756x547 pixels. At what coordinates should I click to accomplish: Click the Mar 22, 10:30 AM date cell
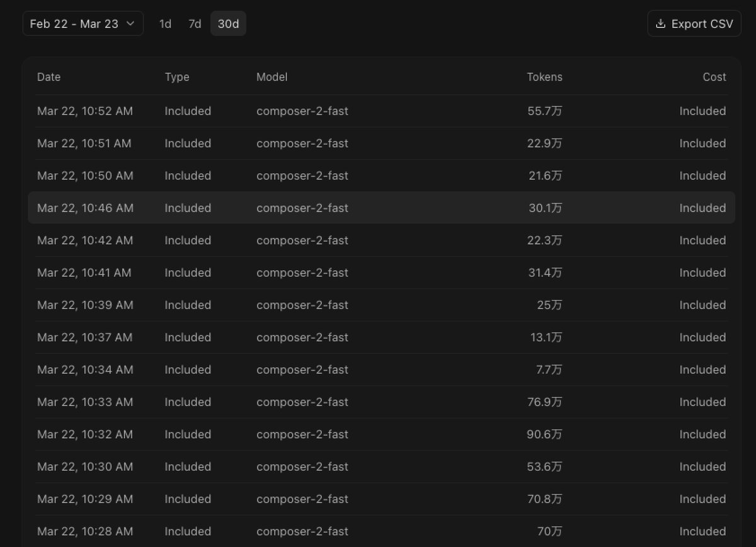pos(85,466)
